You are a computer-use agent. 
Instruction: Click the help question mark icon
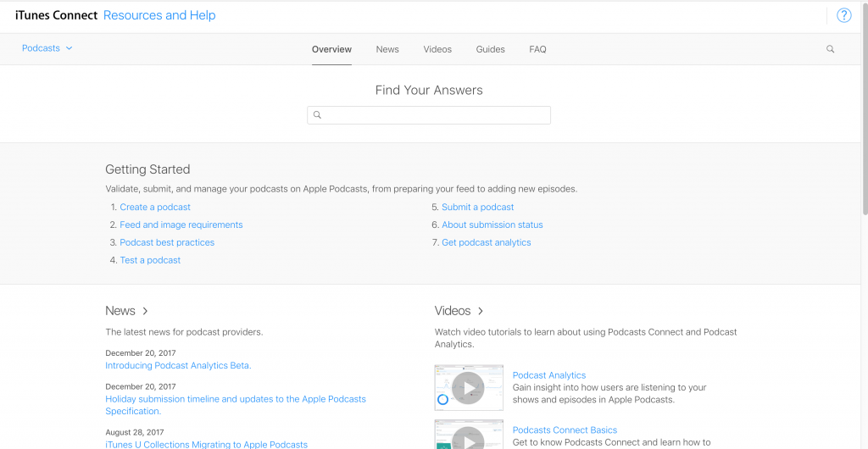point(843,15)
